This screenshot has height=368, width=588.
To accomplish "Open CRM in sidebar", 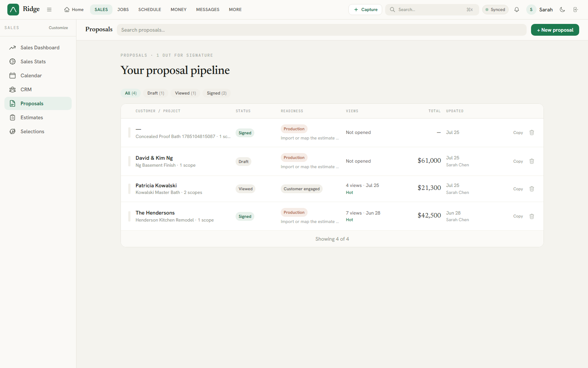I will point(38,89).
